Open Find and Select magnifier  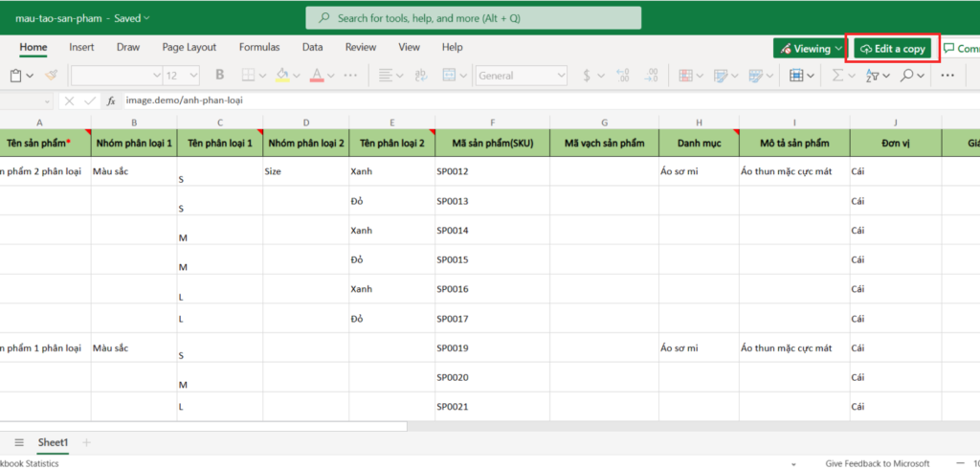point(906,76)
